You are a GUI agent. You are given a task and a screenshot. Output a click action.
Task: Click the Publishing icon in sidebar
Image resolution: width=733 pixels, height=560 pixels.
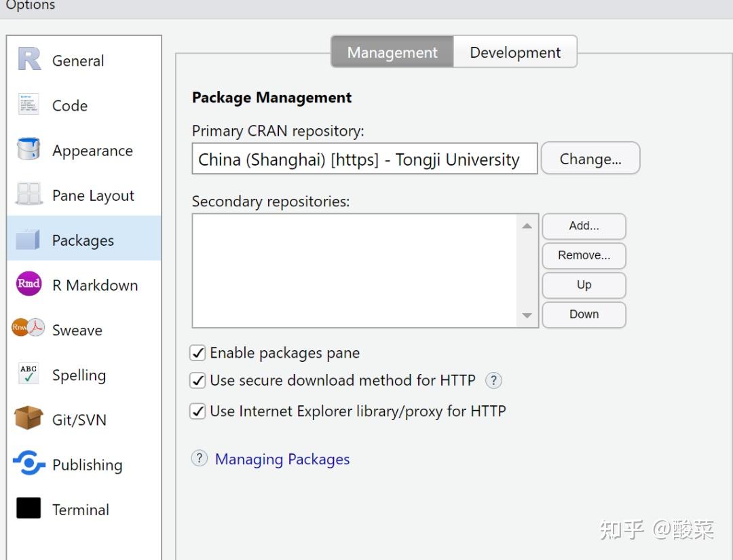coord(29,464)
